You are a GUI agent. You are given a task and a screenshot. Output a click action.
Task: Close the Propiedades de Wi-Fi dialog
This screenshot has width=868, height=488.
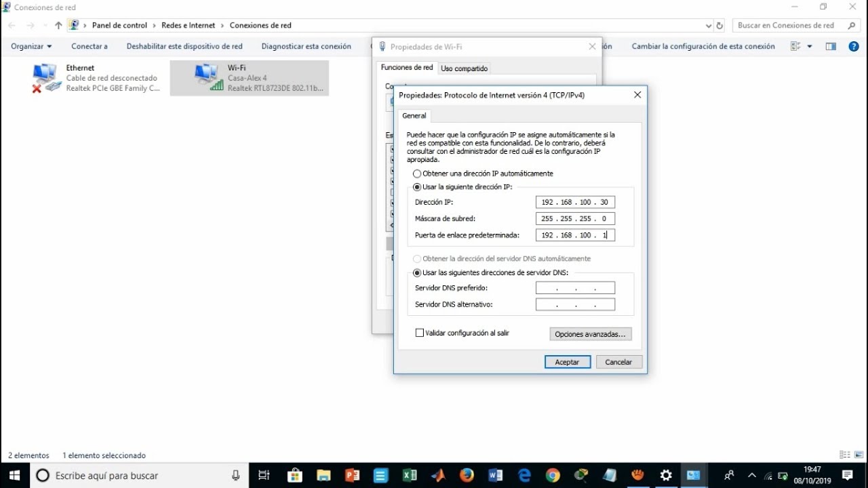(x=592, y=47)
